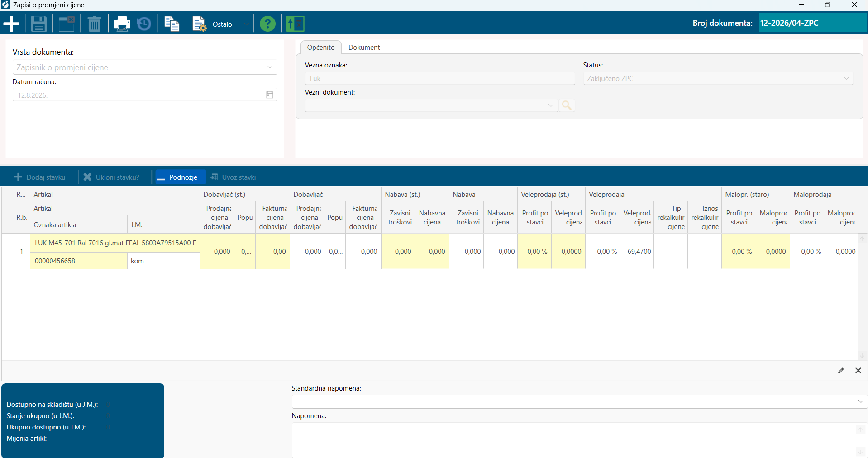Open the Datum računa calendar picker
This screenshot has width=868, height=458.
pyautogui.click(x=270, y=95)
